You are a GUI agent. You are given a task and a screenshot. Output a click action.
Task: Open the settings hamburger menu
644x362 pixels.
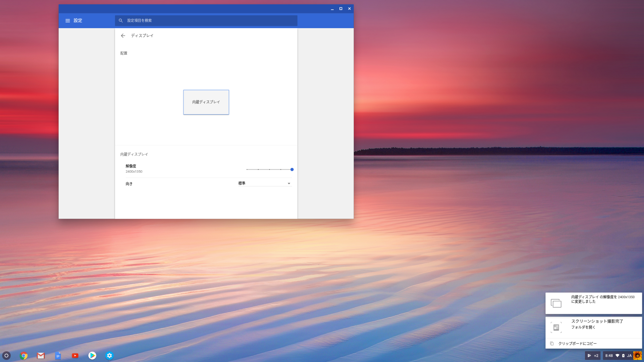click(67, 20)
